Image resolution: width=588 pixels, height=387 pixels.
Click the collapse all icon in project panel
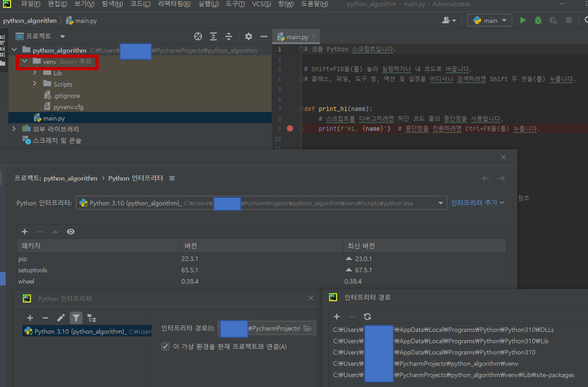pyautogui.click(x=229, y=37)
